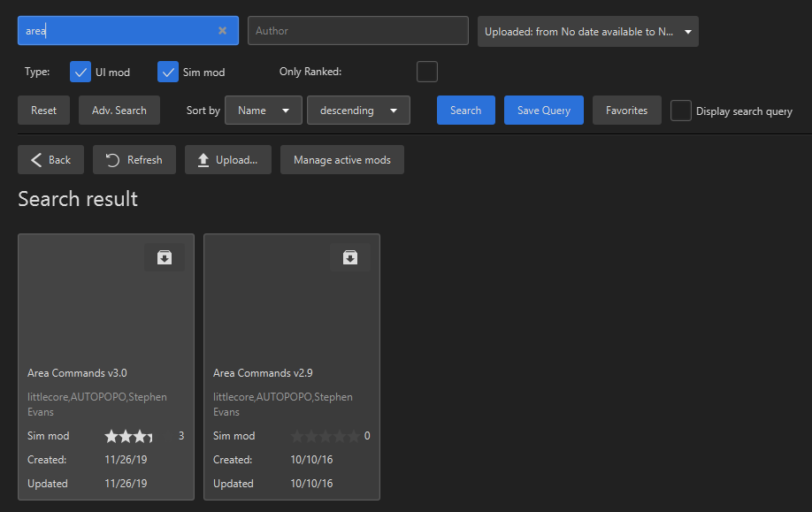The image size is (812, 512).
Task: Enable the Only Ranked checkbox
Action: 427,72
